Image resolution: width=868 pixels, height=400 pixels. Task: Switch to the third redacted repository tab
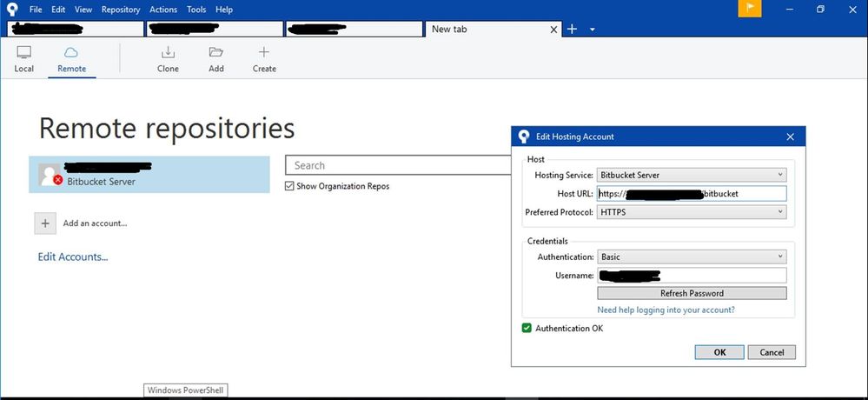click(x=354, y=30)
